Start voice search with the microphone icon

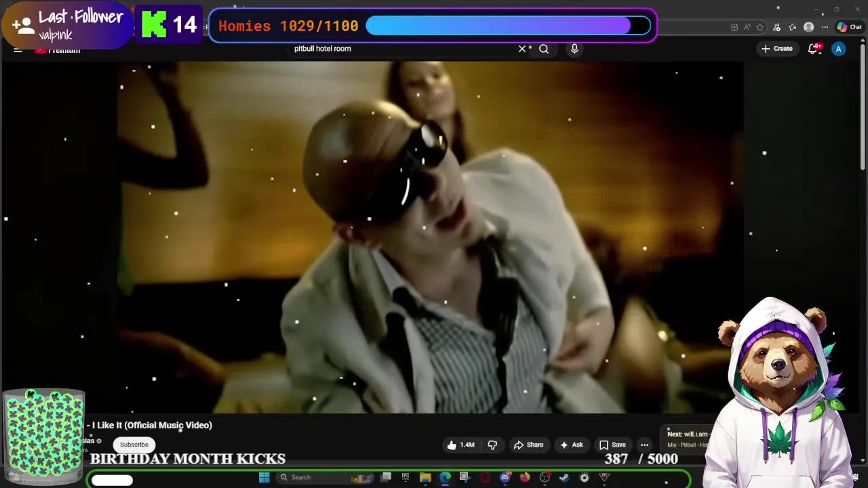pyautogui.click(x=574, y=49)
